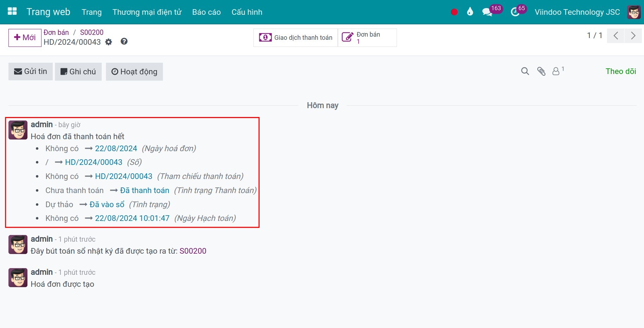This screenshot has width=644, height=328.
Task: Open the Thương mại điện tử menu
Action: click(x=147, y=12)
